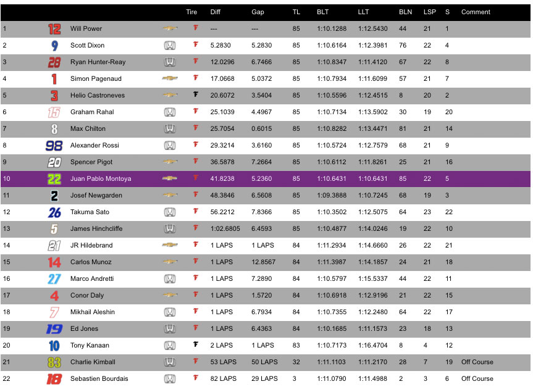Image resolution: width=533 pixels, height=392 pixels.
Task: Click Diff value 1:02.6805
Action: [225, 228]
